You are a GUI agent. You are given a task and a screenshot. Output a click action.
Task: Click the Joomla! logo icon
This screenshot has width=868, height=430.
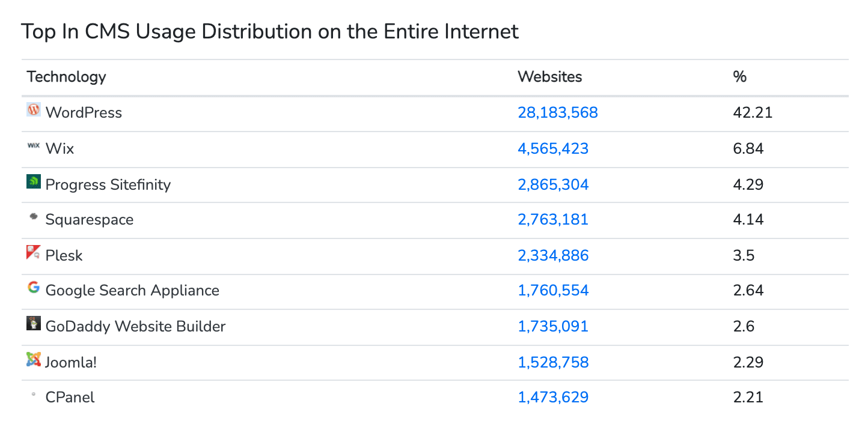point(34,359)
